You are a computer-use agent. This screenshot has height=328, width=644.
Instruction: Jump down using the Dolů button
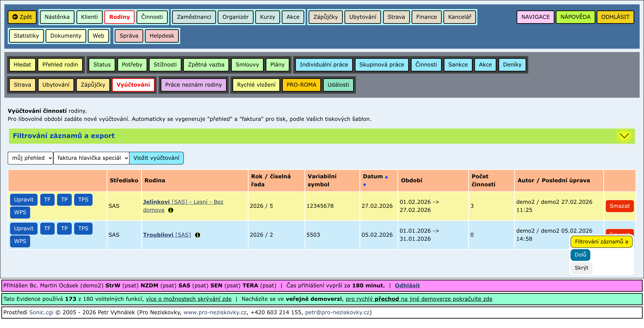pos(580,255)
